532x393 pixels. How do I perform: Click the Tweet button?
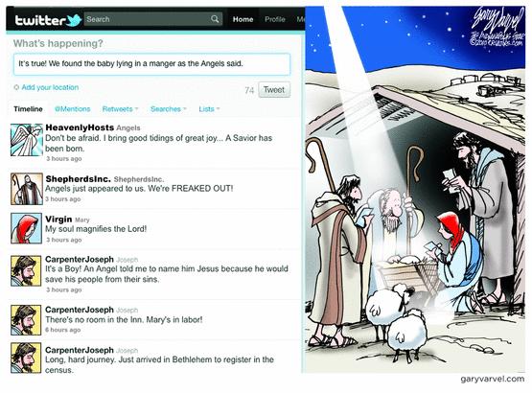click(274, 89)
